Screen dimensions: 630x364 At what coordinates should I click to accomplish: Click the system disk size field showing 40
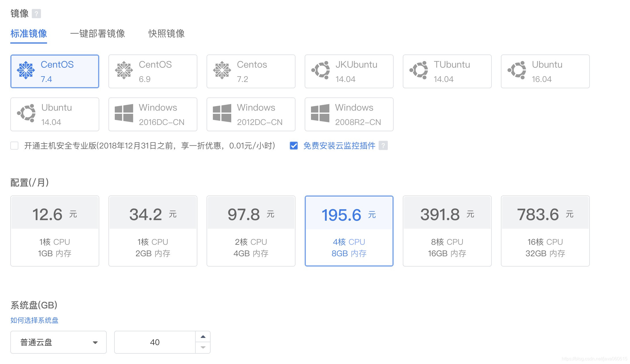click(155, 342)
